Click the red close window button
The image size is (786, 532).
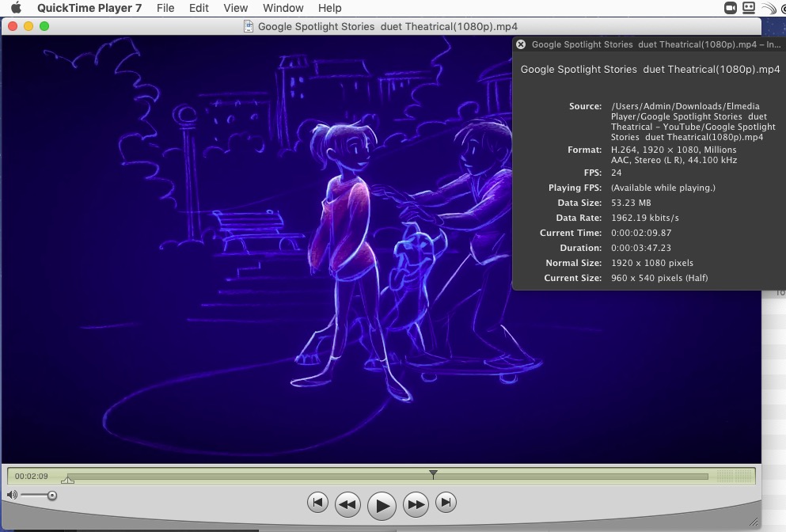(x=13, y=26)
